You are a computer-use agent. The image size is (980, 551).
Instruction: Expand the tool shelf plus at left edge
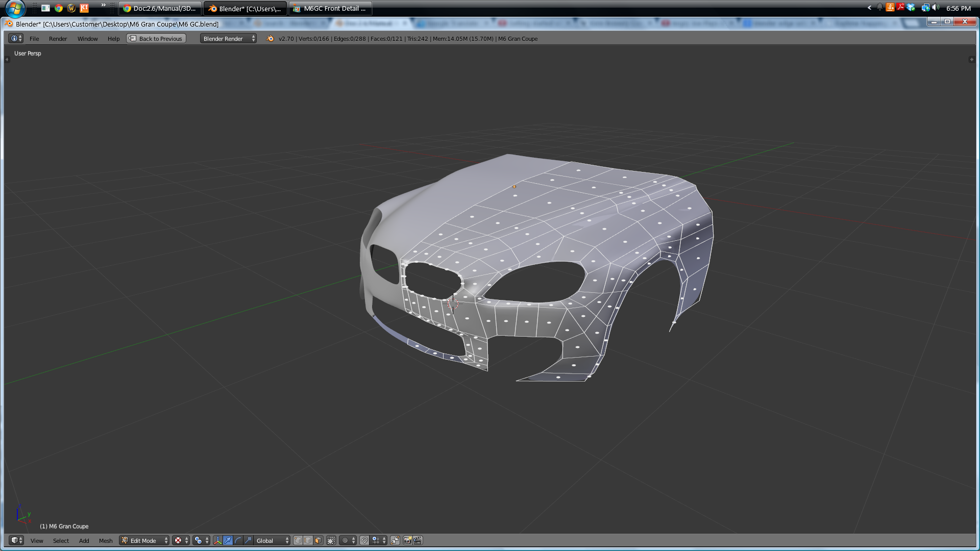7,60
